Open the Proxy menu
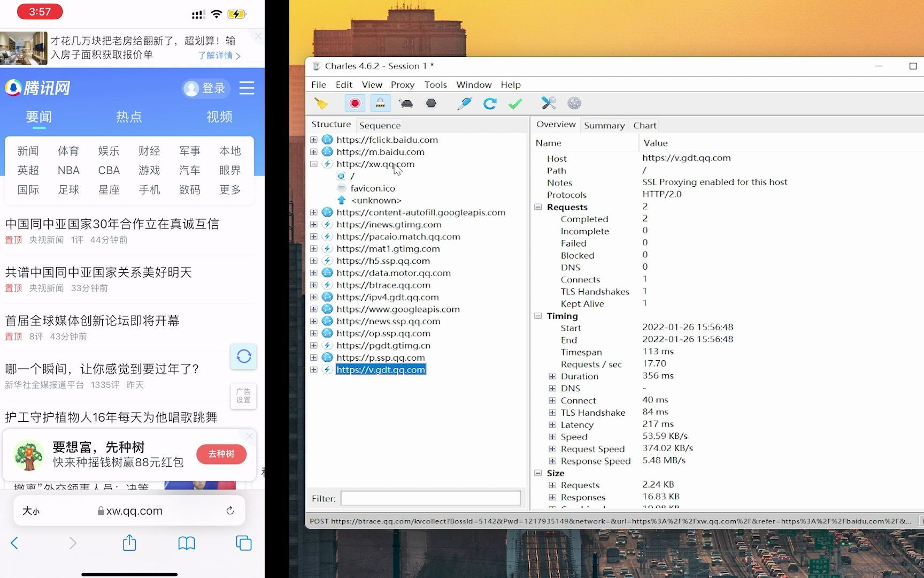 403,85
